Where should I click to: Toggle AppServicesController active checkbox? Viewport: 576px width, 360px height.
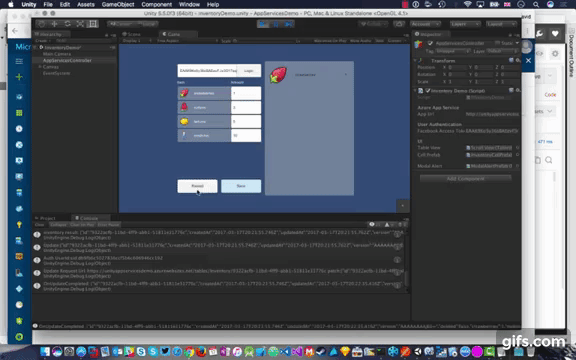(x=430, y=43)
